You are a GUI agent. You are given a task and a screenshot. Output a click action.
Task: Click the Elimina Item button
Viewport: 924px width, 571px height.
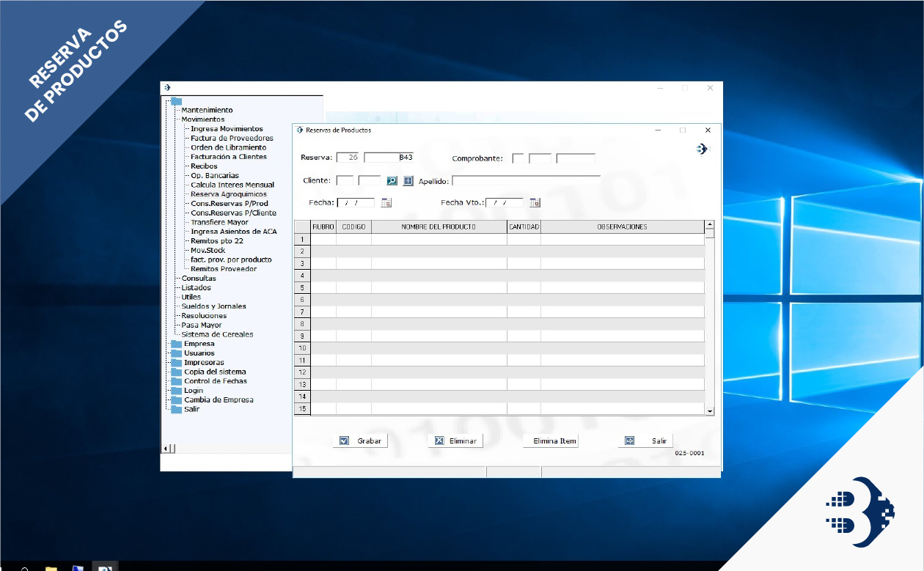pyautogui.click(x=551, y=441)
